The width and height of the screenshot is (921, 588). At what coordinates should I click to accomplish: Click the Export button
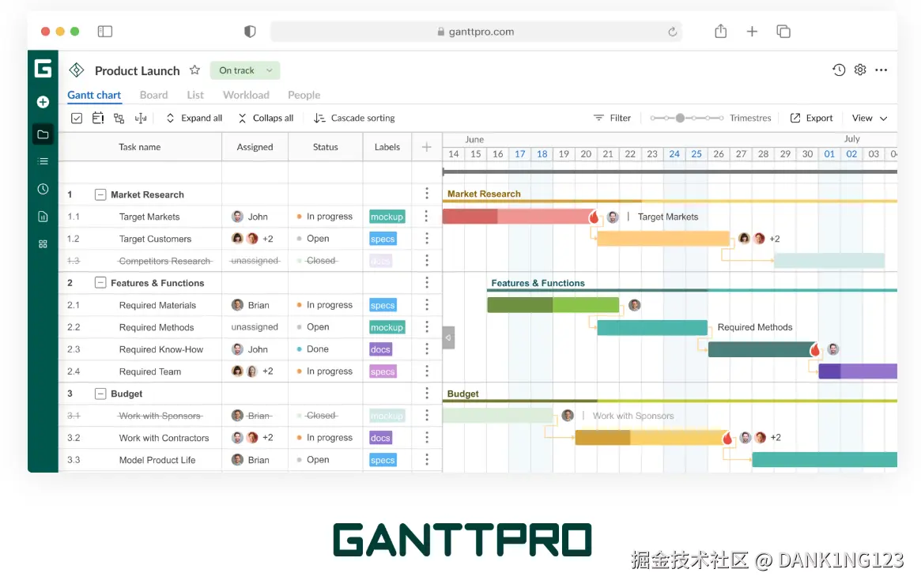(x=811, y=118)
